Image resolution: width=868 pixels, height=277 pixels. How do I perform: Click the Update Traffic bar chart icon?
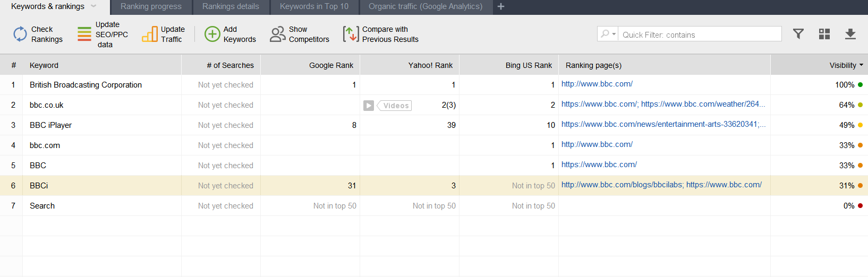point(150,34)
